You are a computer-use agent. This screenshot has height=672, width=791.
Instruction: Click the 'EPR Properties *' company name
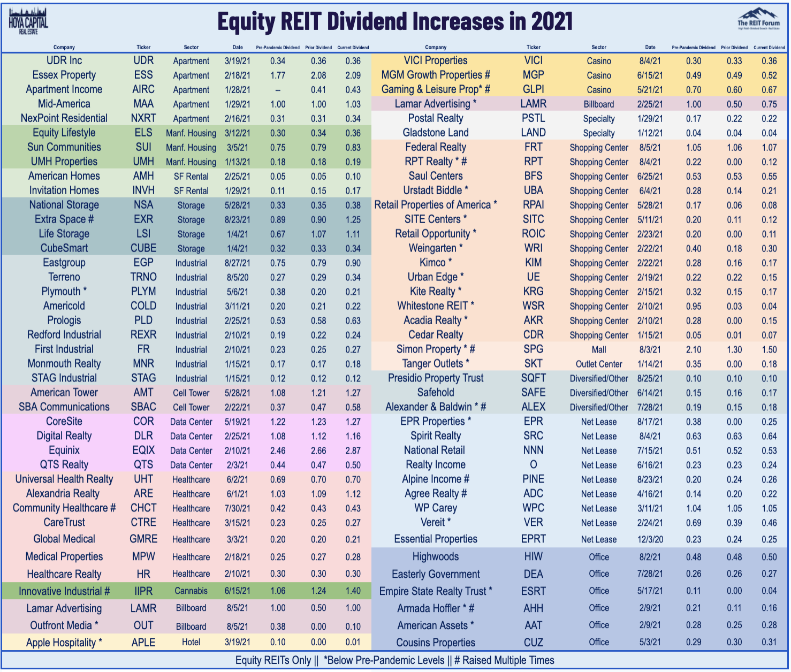436,422
